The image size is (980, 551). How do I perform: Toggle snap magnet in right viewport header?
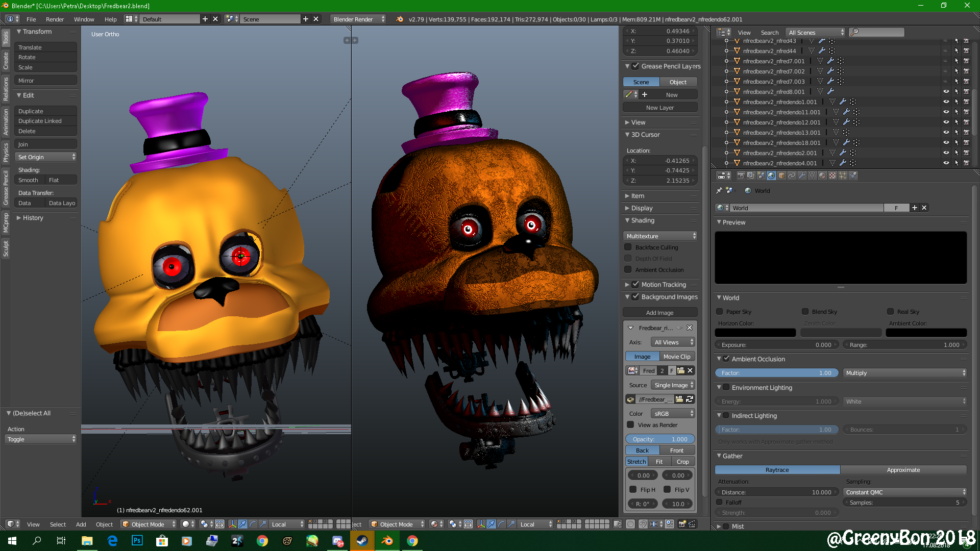point(643,524)
